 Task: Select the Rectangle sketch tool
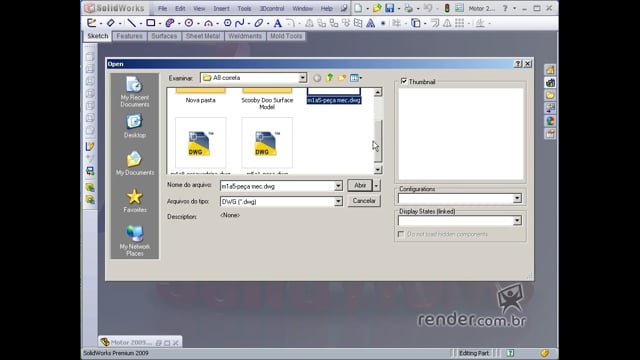(151, 23)
